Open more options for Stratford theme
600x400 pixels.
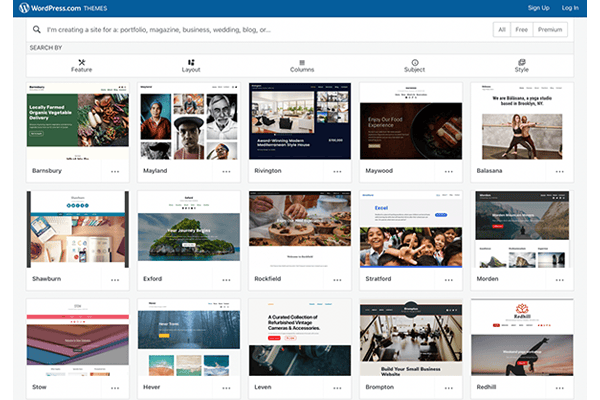[x=448, y=280]
